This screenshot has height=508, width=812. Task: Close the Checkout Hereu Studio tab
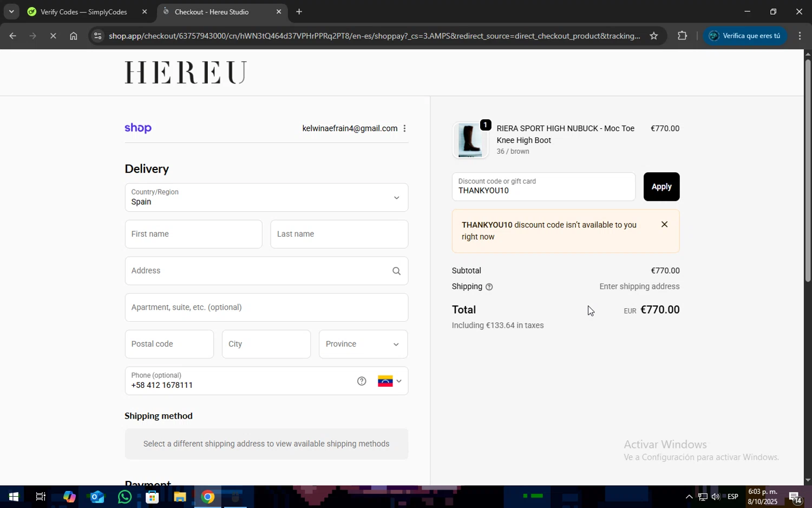[x=279, y=11]
